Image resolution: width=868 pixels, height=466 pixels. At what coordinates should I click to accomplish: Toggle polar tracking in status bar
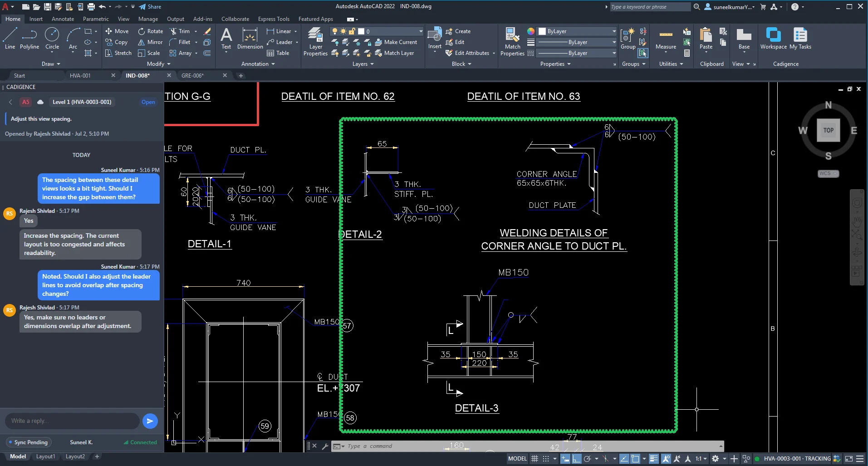tap(587, 459)
